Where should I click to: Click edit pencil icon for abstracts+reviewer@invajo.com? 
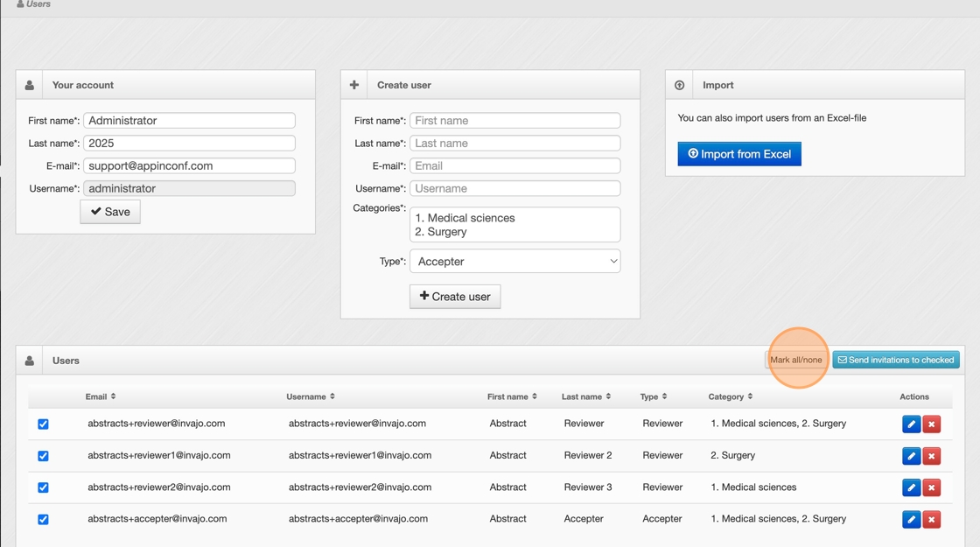pos(911,424)
